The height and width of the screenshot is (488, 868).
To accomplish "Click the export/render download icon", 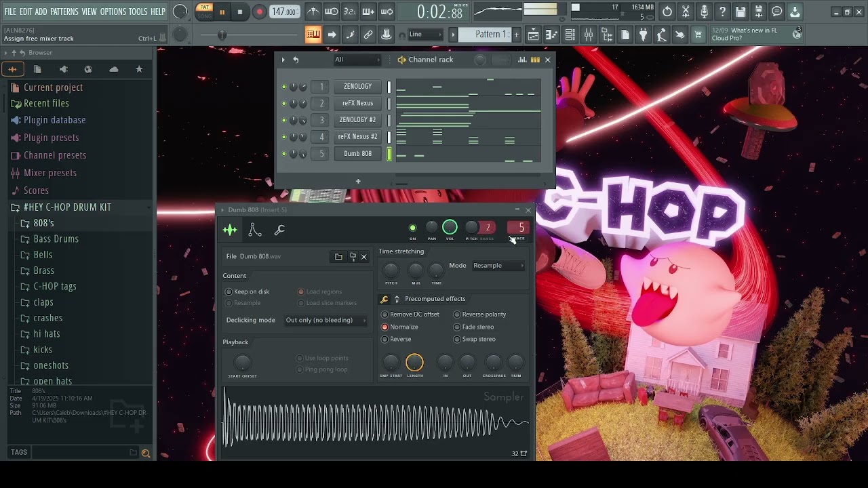I will coord(795,12).
